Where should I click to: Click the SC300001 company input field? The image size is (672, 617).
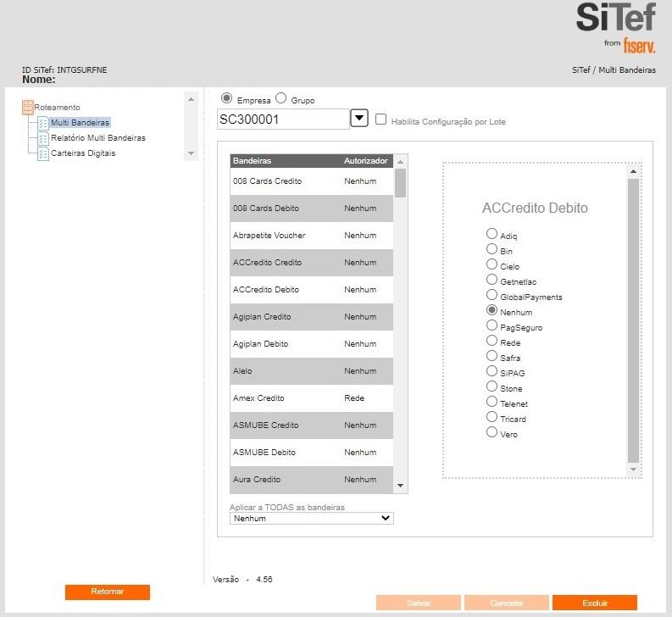[x=283, y=120]
